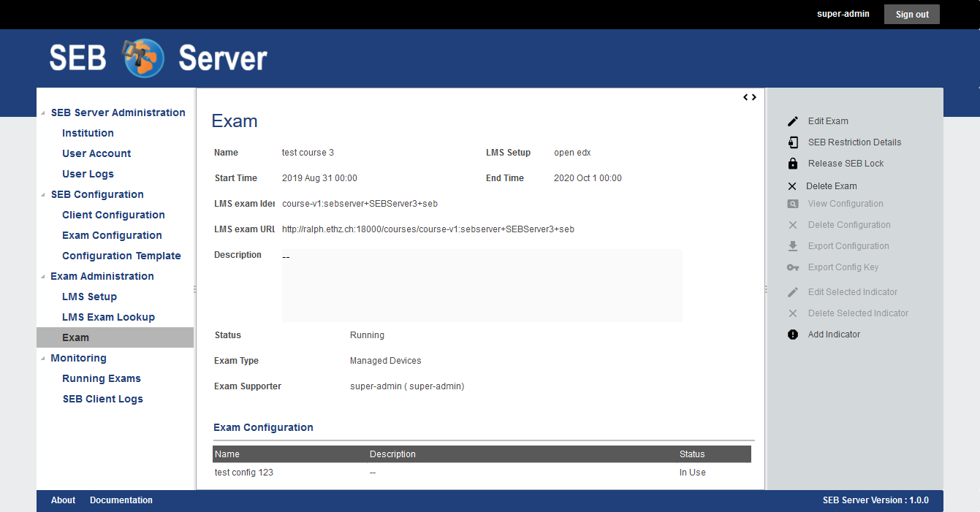
Task: Click the Delete Exam X icon
Action: [792, 186]
